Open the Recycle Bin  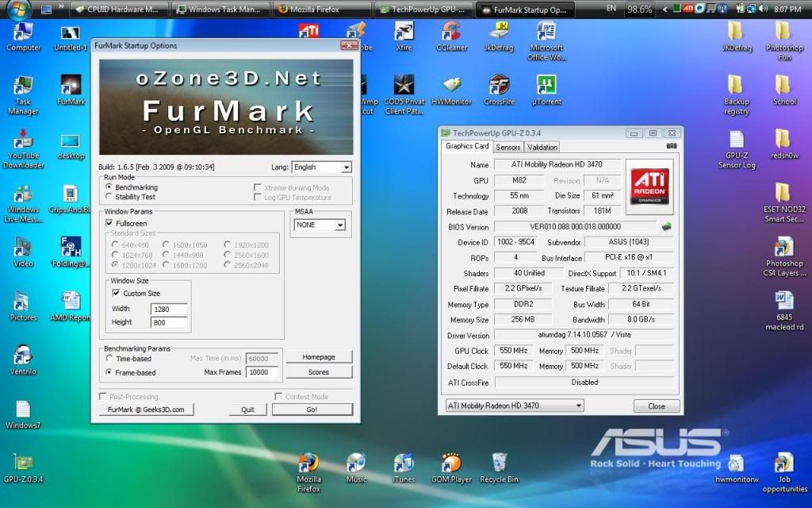(500, 468)
